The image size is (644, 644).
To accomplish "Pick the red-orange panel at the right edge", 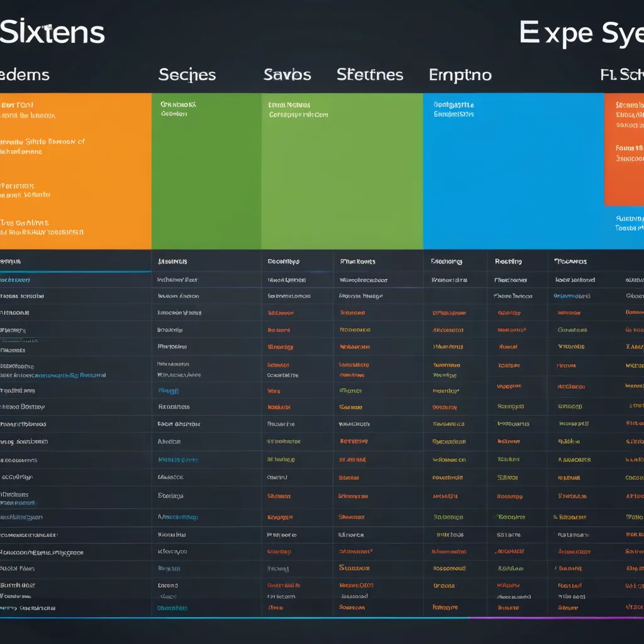I will pyautogui.click(x=624, y=150).
